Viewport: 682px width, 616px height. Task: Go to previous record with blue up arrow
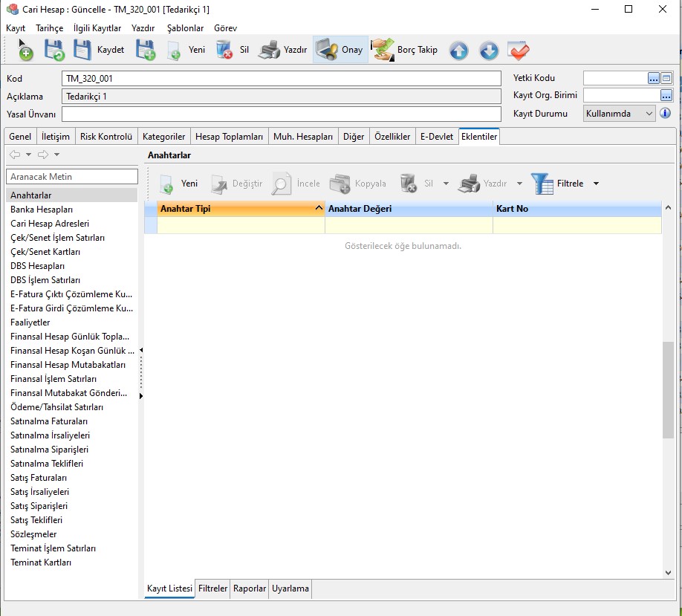click(458, 51)
